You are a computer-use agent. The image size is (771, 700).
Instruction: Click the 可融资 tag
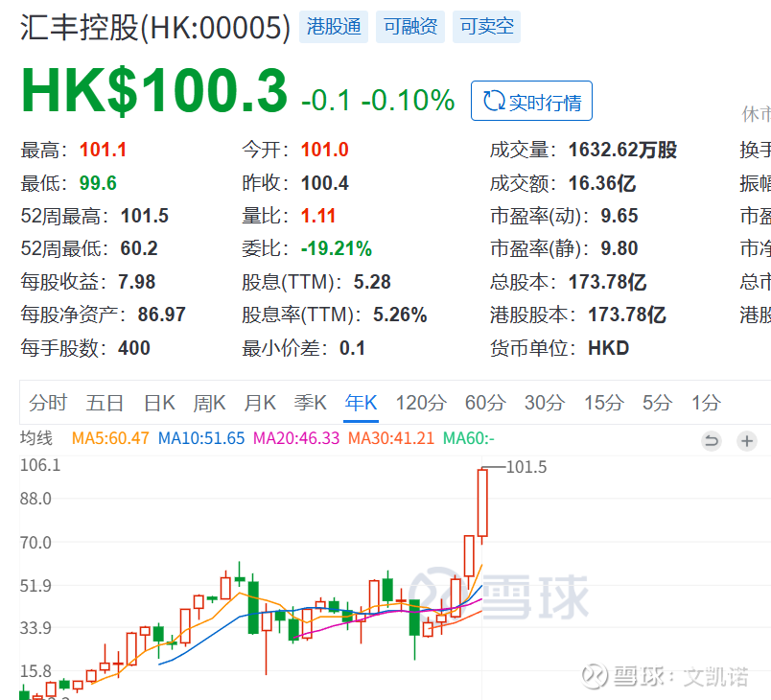coord(410,27)
